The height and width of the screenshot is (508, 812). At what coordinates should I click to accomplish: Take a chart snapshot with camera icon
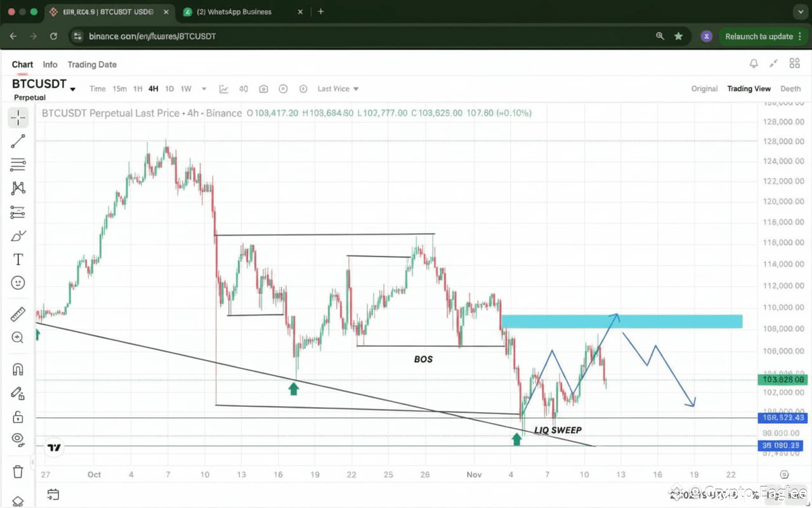(263, 89)
